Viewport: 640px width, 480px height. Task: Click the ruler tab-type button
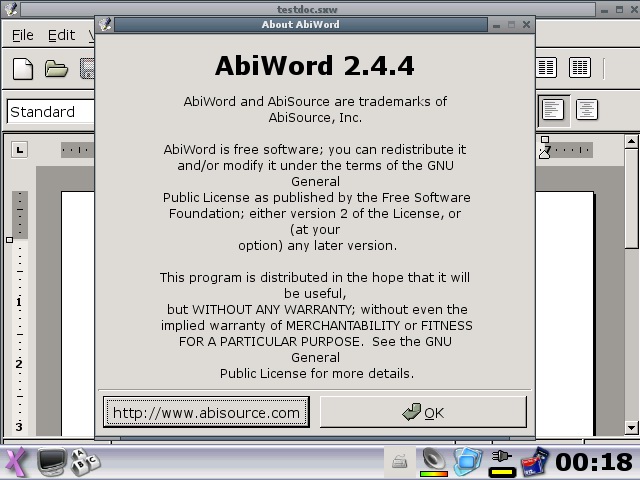[19, 150]
